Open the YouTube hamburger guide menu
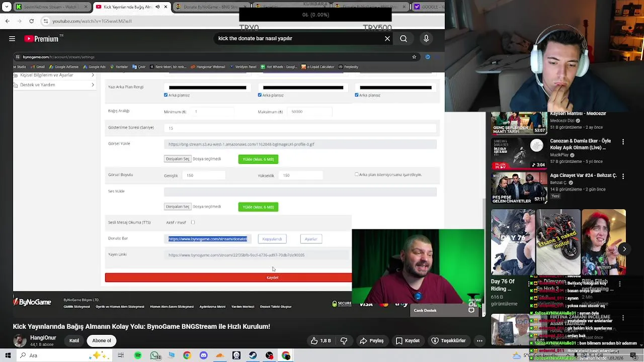 point(12,39)
